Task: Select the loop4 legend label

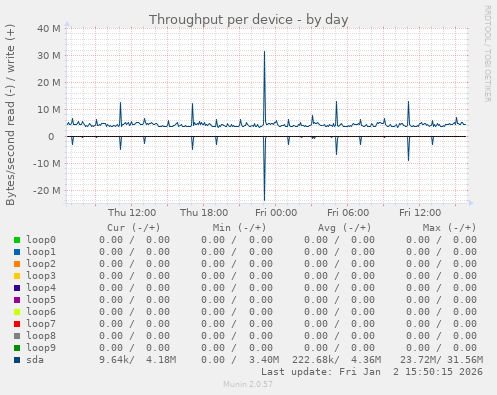Action: [41, 288]
